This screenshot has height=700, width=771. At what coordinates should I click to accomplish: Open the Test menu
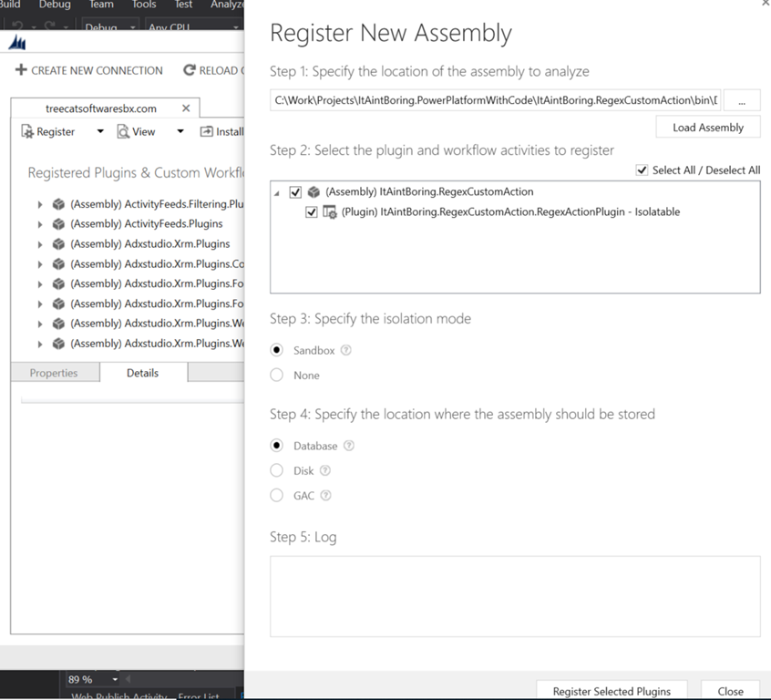(183, 5)
